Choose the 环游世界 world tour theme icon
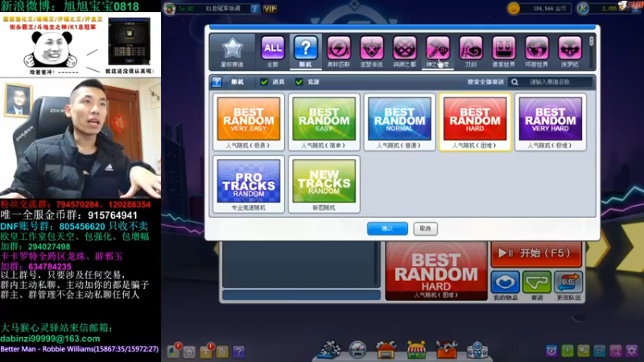 [537, 51]
